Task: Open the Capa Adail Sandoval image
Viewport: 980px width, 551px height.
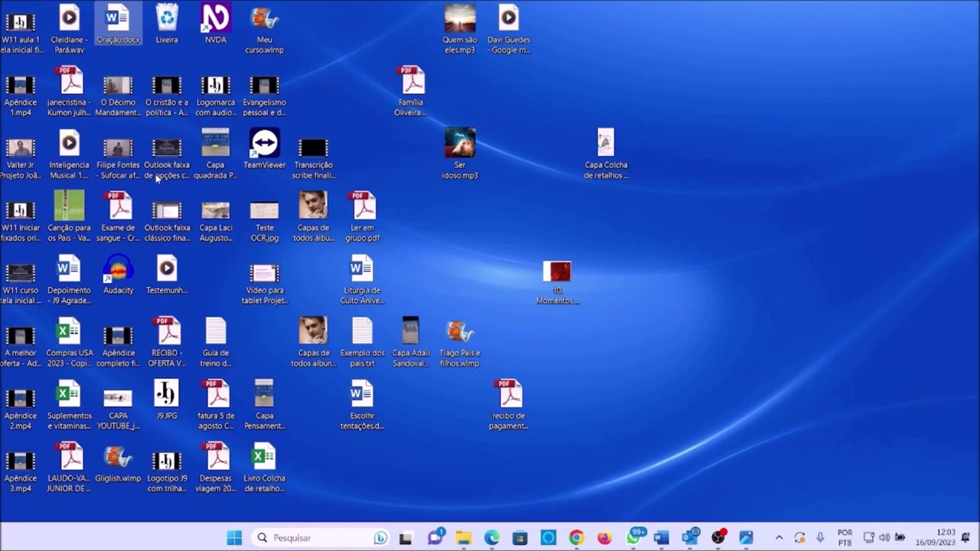Action: point(411,343)
